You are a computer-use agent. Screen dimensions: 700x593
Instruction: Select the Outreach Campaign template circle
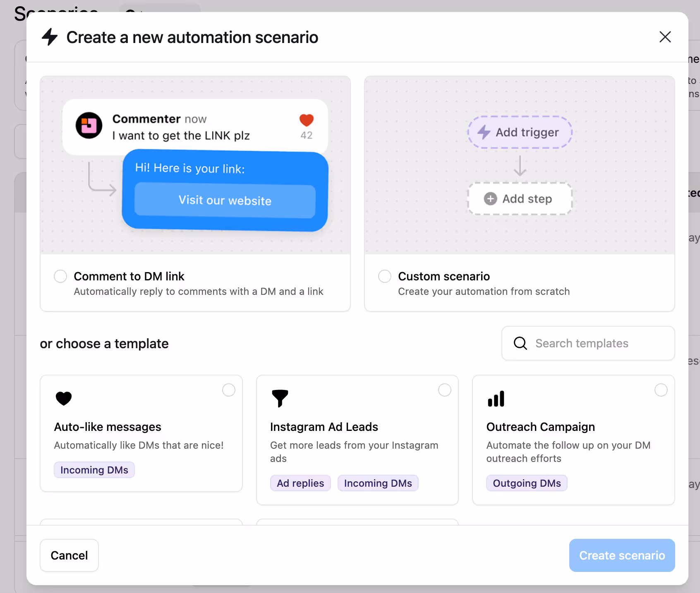pos(661,390)
